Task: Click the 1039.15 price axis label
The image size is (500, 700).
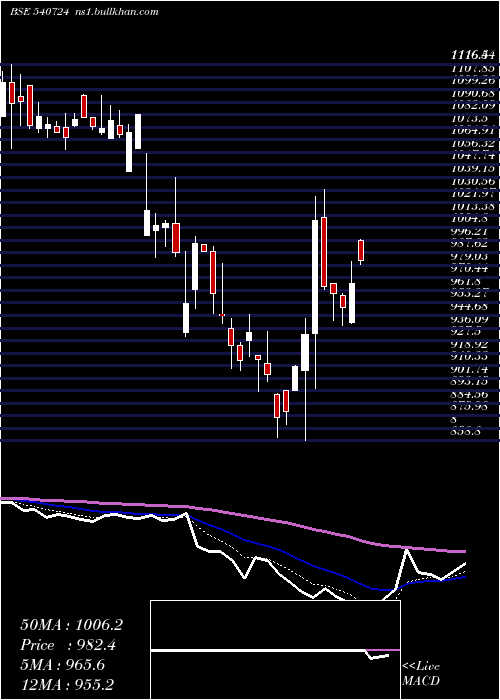Action: click(x=473, y=168)
